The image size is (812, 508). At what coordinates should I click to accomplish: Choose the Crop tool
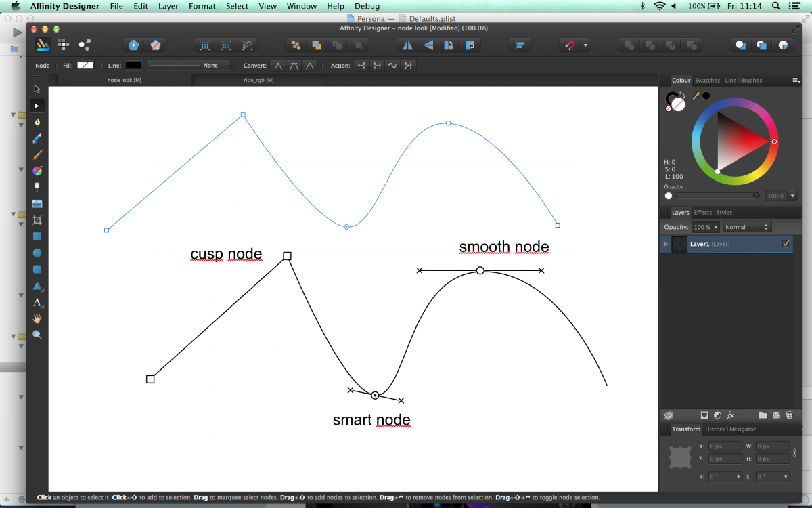pos(37,220)
